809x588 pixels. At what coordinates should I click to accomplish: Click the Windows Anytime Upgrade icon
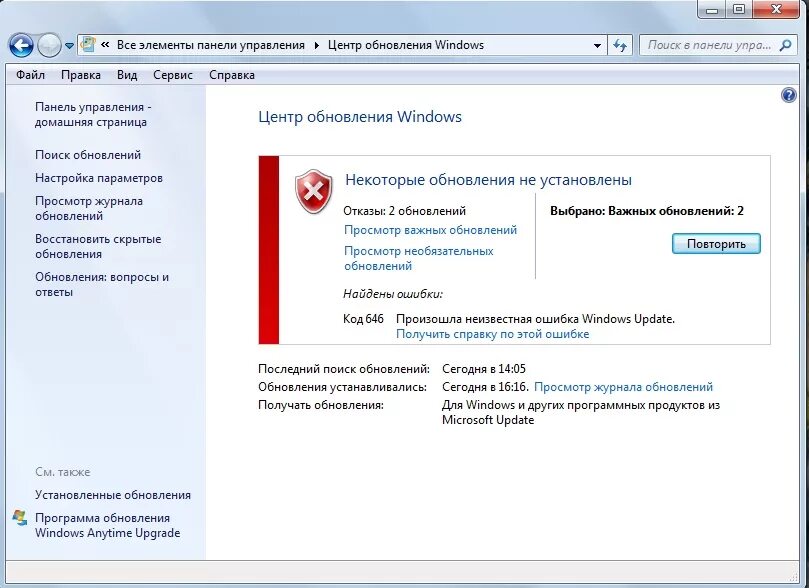coord(20,518)
